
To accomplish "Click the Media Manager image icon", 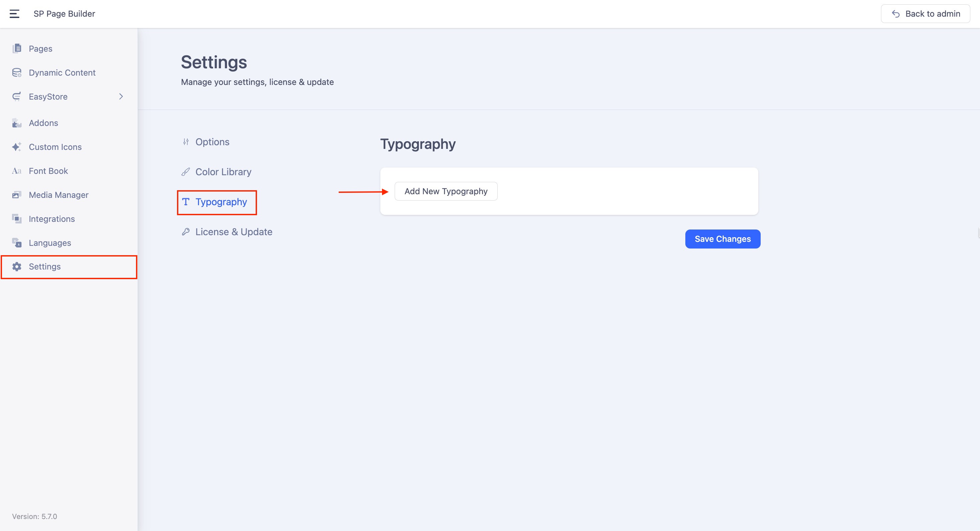I will pyautogui.click(x=17, y=195).
